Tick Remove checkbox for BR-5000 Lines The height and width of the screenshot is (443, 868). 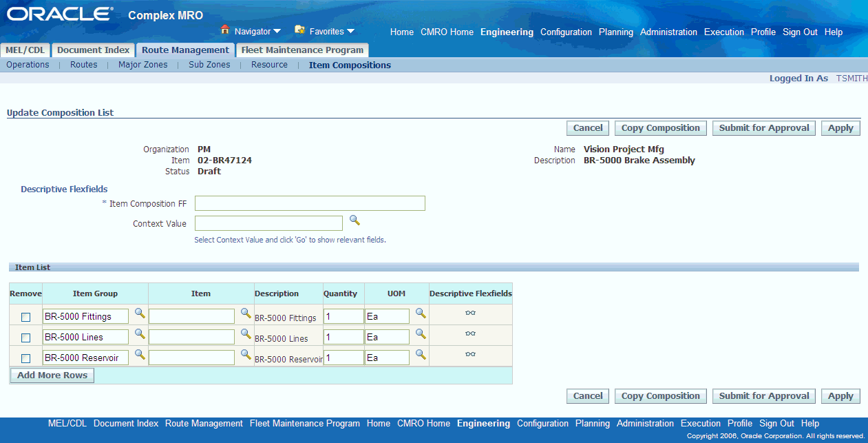[x=26, y=338]
